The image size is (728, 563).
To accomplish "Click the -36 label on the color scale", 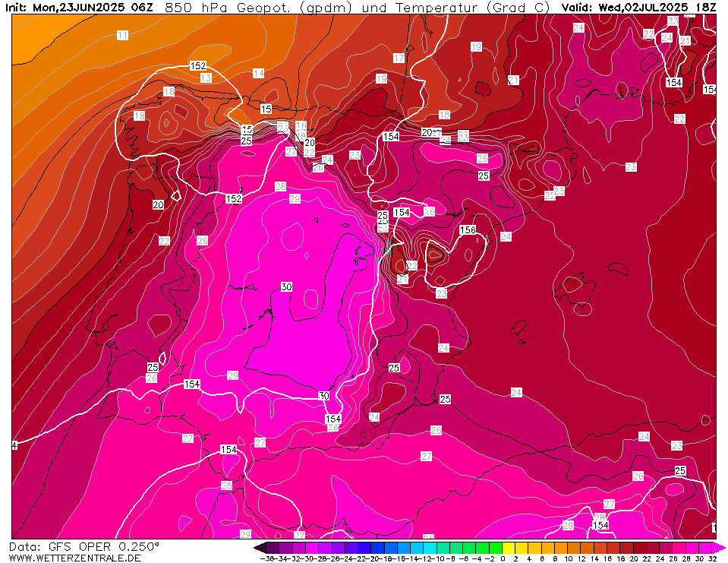I will pyautogui.click(x=267, y=558).
